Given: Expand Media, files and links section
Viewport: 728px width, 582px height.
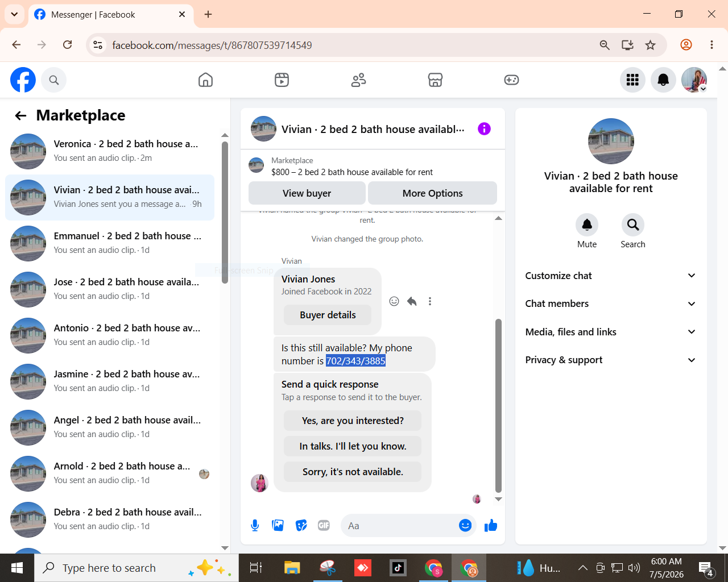Looking at the screenshot, I should click(x=611, y=332).
